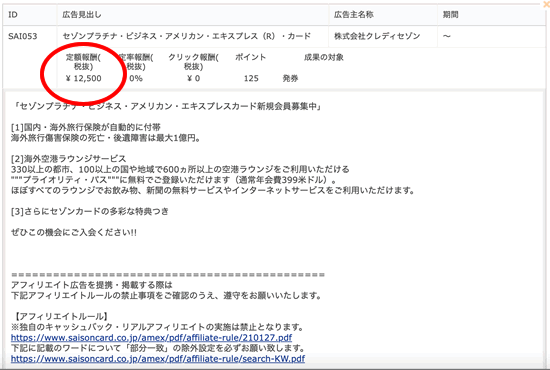Open the affiliate-rule 210127.pdf link
The image size is (550, 370).
click(x=151, y=338)
